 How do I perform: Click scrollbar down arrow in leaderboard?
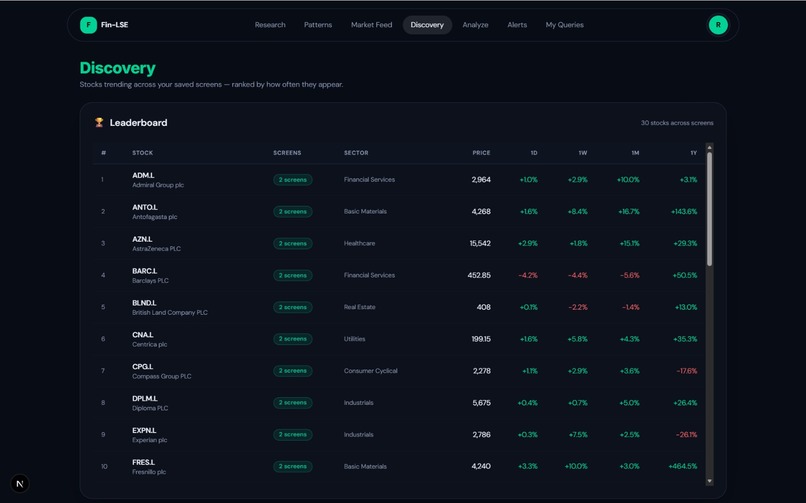[x=709, y=481]
